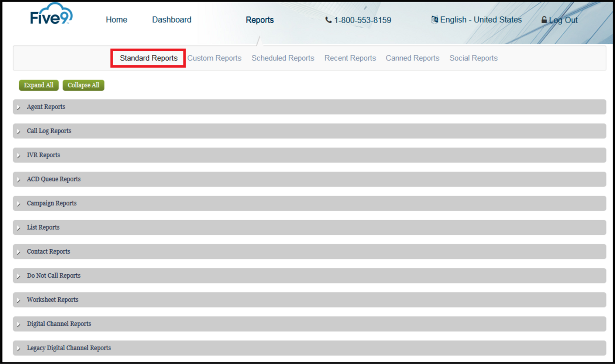The image size is (615, 364).
Task: Click the Collapse All button
Action: point(83,85)
